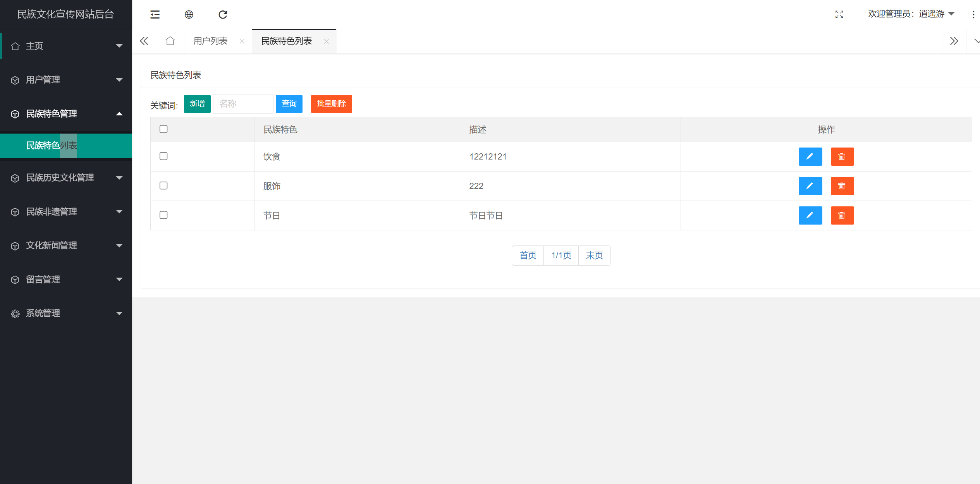
Task: Click the 新增 button
Action: coord(197,104)
